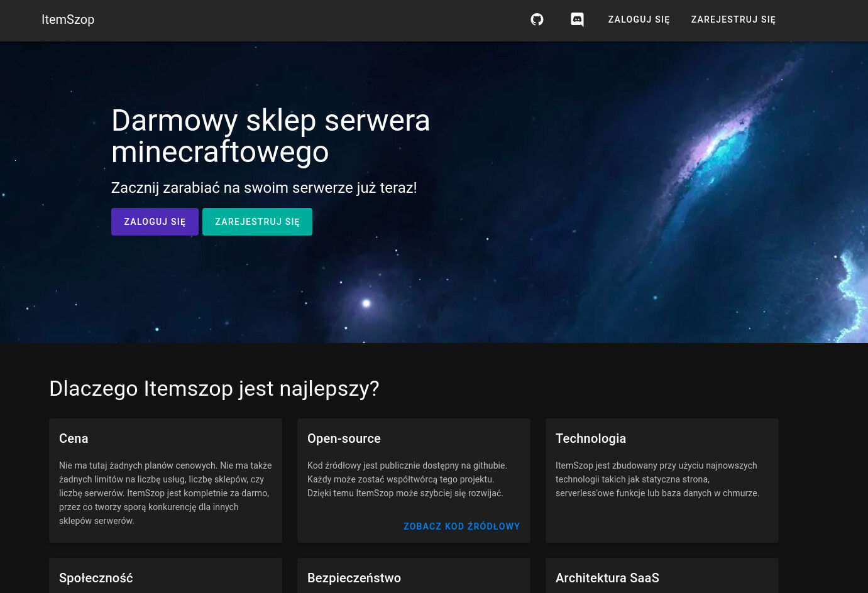Image resolution: width=868 pixels, height=593 pixels.
Task: Select the Społeczność card heading
Action: point(96,578)
